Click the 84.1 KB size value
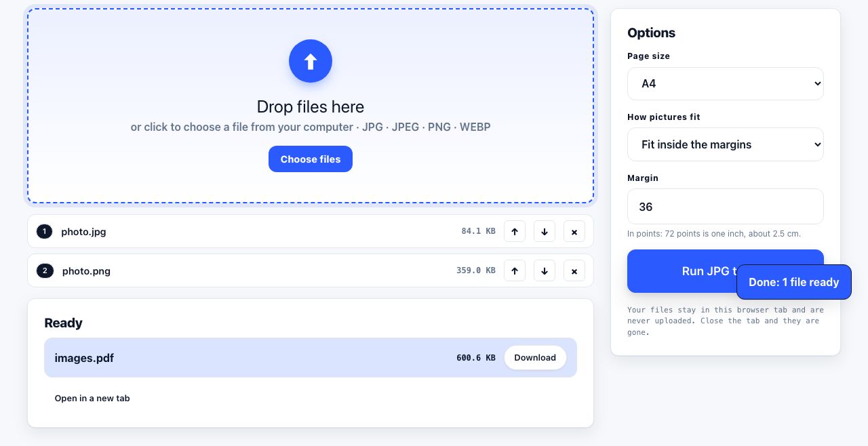 pyautogui.click(x=479, y=231)
